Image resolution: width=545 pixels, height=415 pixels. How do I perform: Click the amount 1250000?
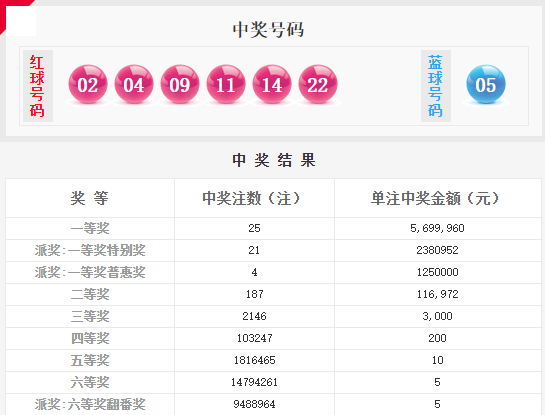tap(437, 272)
